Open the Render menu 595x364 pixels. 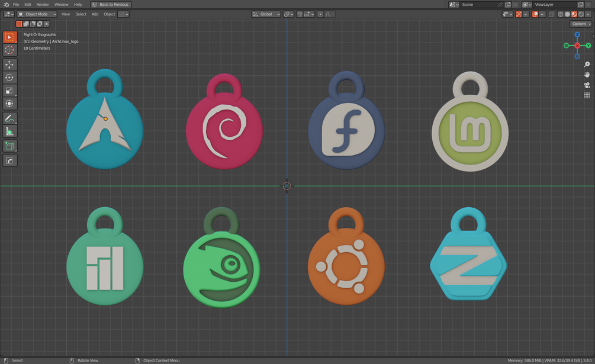pyautogui.click(x=43, y=5)
